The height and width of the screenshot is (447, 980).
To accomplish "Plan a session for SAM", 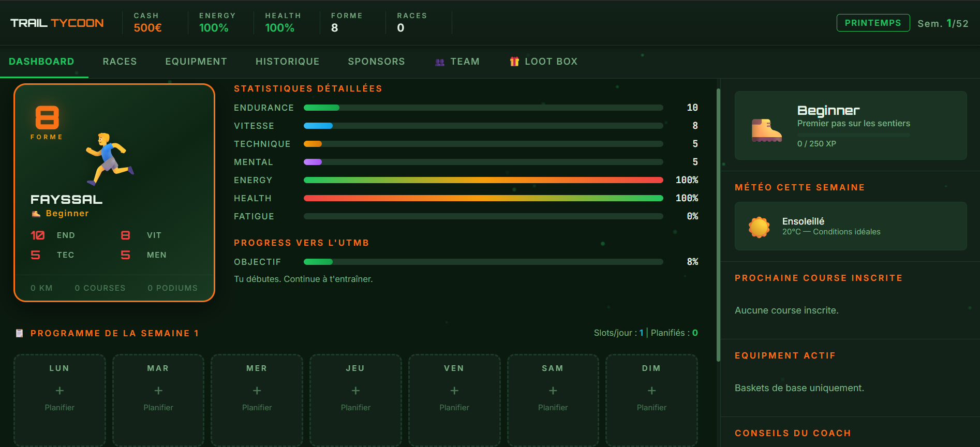I will point(553,399).
